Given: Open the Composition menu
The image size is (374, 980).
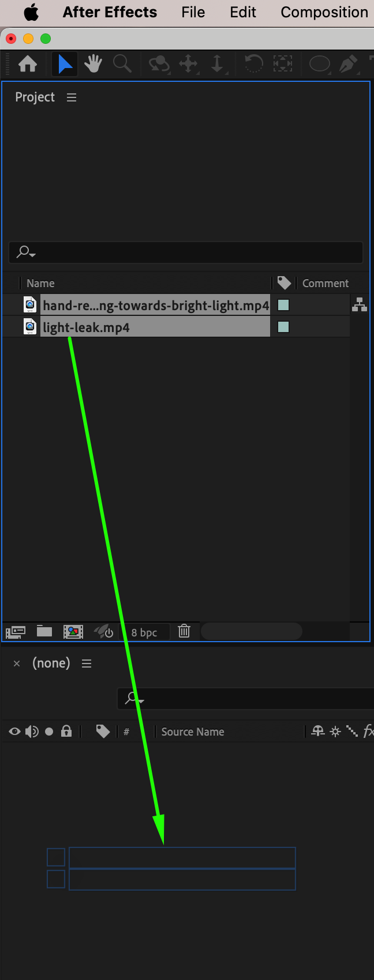Looking at the screenshot, I should pyautogui.click(x=324, y=12).
